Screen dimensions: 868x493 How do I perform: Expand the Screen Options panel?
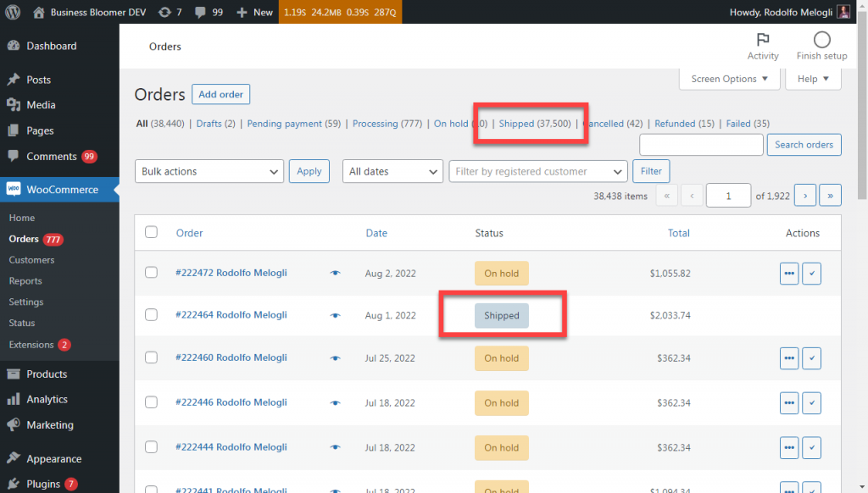click(x=730, y=79)
